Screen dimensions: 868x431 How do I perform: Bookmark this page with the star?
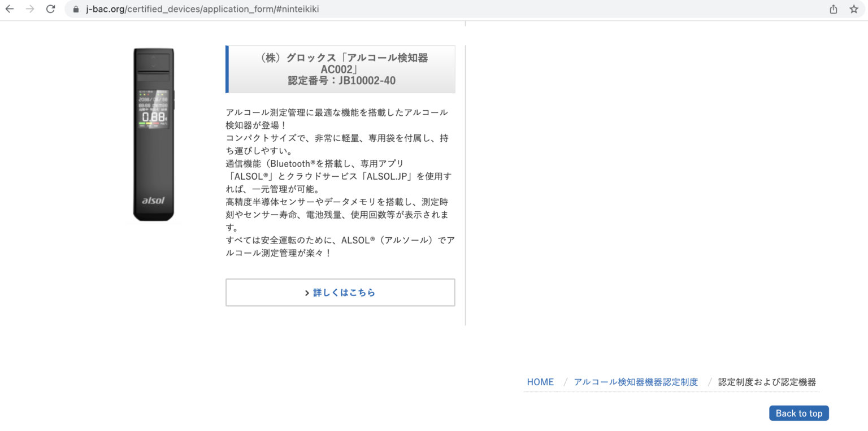(853, 9)
